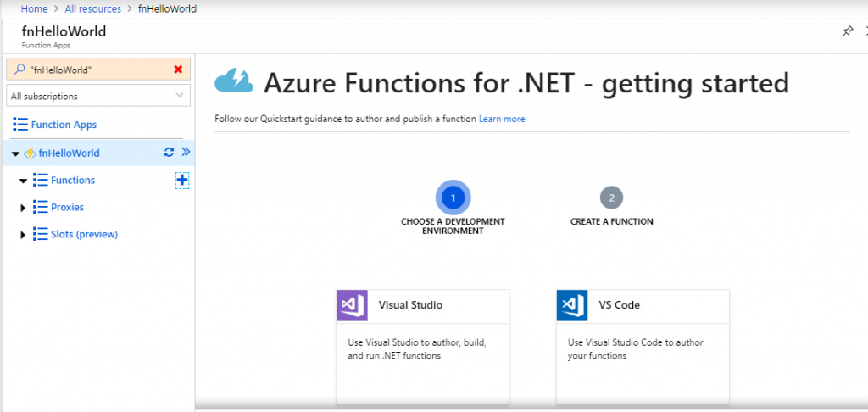Collapse the Functions node arrow

tap(23, 181)
